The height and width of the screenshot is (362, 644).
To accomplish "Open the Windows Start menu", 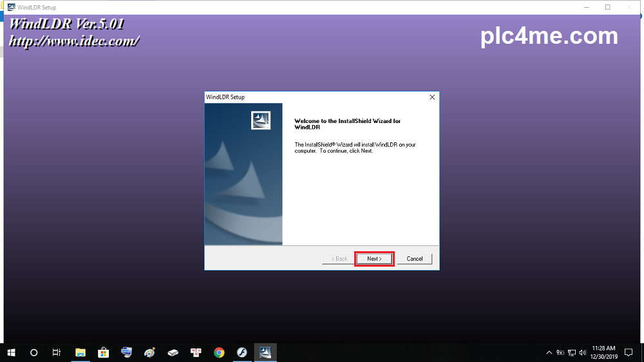I will [x=11, y=352].
